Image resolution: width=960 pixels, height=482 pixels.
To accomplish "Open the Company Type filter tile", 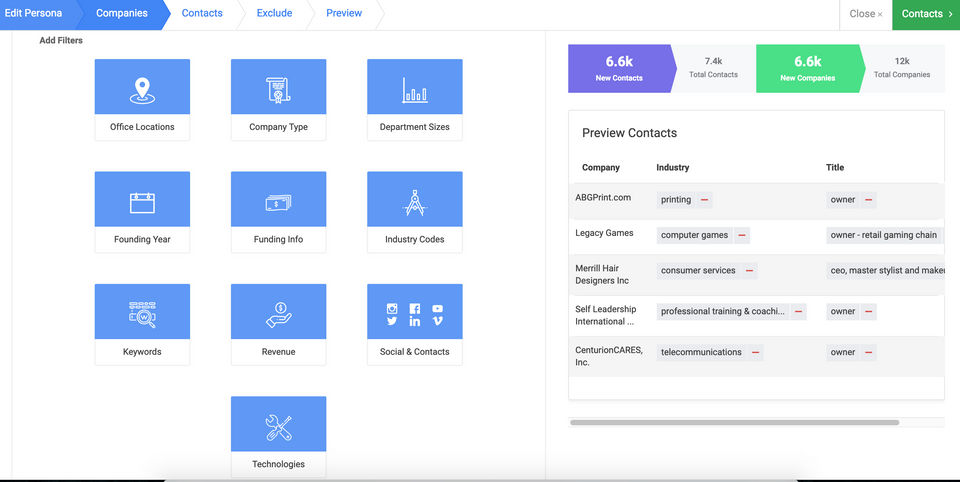I will coord(278,100).
